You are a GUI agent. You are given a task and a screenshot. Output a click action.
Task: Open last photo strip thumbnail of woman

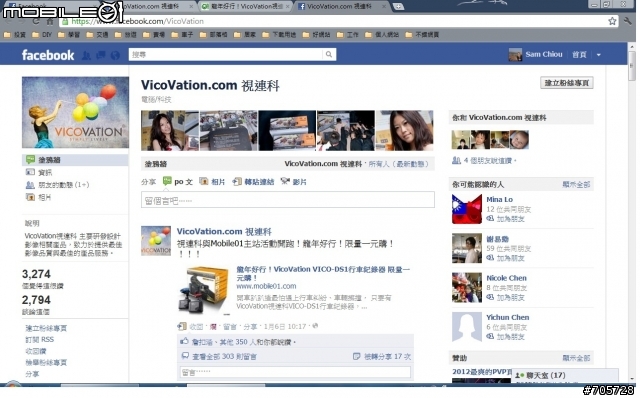tap(404, 131)
